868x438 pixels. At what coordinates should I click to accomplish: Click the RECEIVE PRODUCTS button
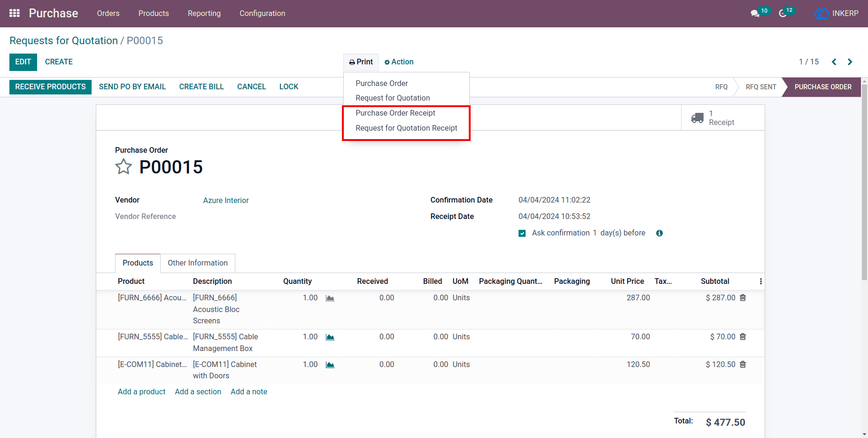[50, 87]
